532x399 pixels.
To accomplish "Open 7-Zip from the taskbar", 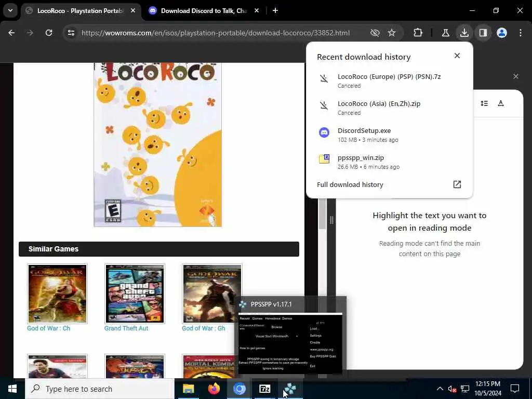I will coord(264,389).
